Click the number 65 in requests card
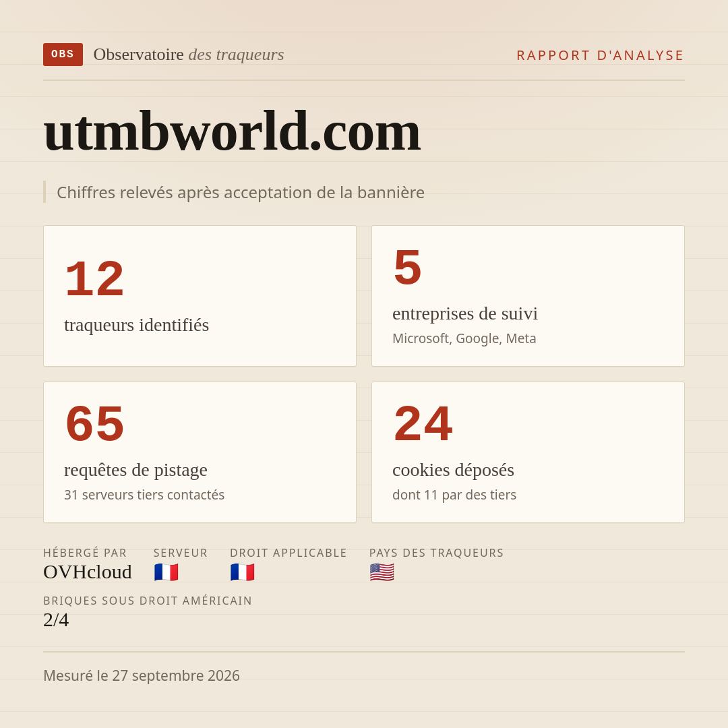This screenshot has height=728, width=728. point(95,424)
